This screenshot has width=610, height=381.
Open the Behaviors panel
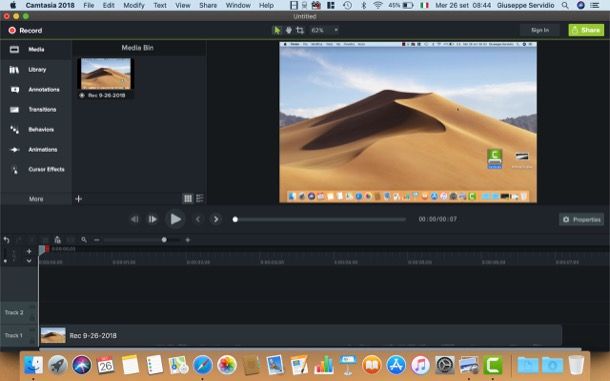point(36,129)
